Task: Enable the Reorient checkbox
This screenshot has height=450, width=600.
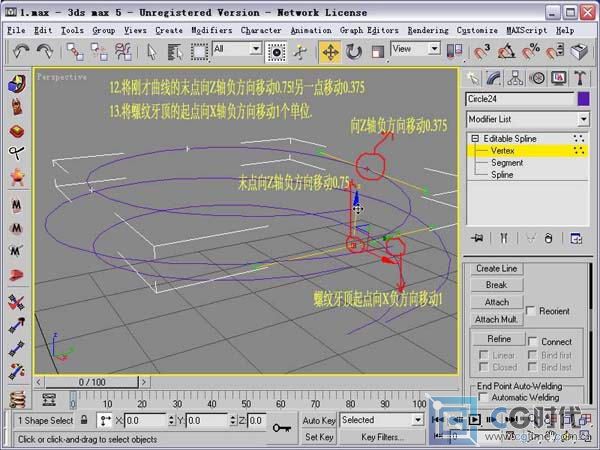Action: [x=530, y=311]
